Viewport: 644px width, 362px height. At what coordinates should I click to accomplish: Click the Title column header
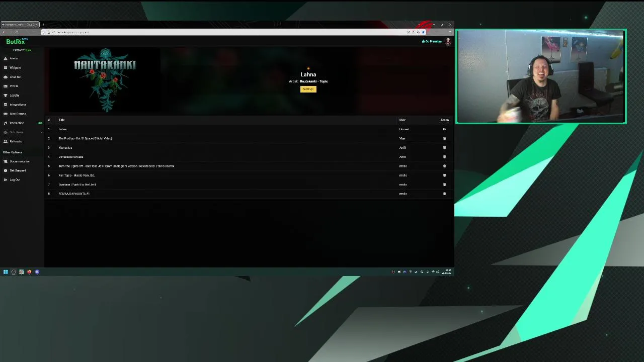click(61, 120)
